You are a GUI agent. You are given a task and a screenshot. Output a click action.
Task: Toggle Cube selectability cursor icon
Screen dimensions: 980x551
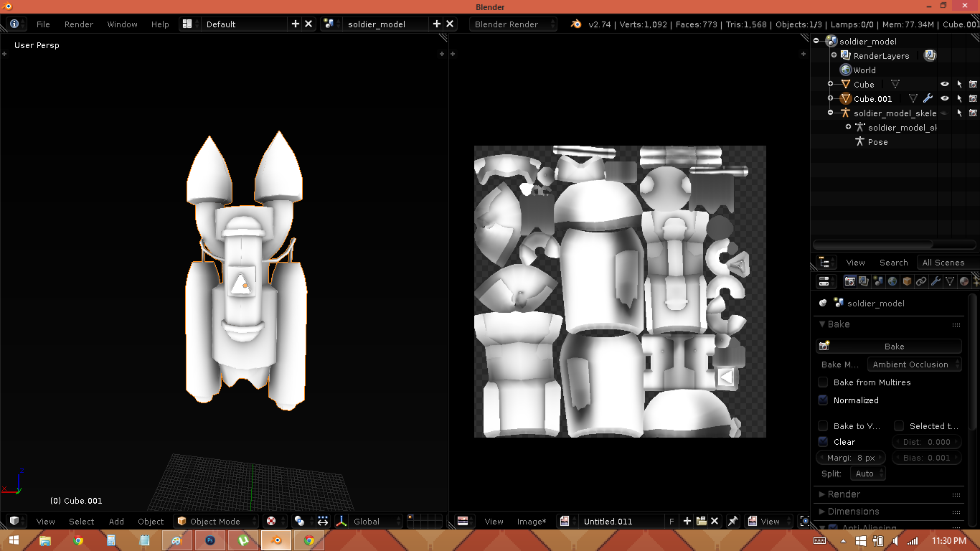pos(959,84)
